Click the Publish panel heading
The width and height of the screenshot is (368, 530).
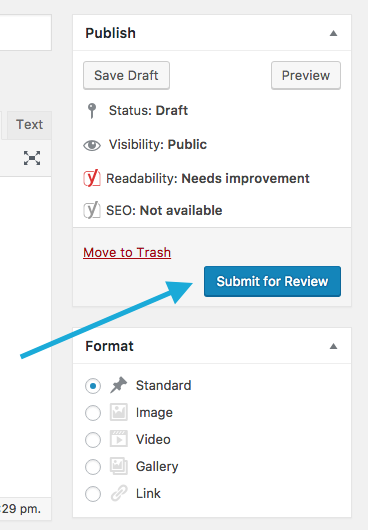pyautogui.click(x=111, y=33)
